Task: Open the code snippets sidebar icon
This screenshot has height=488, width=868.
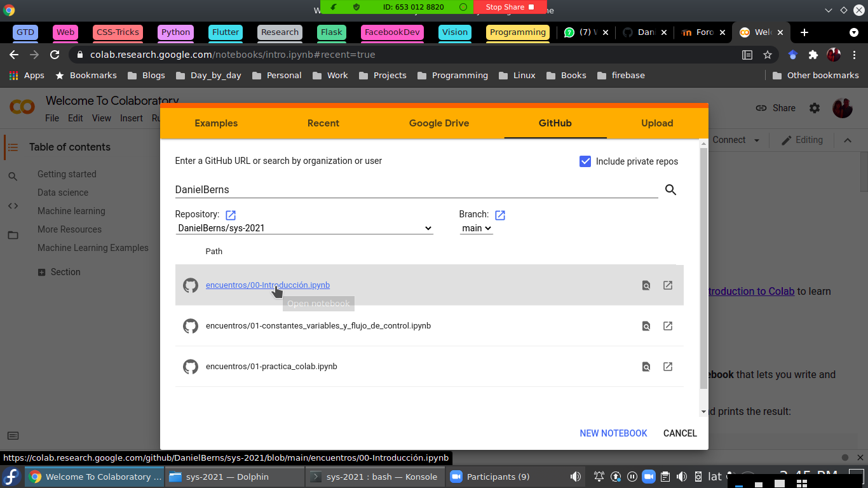Action: point(13,206)
